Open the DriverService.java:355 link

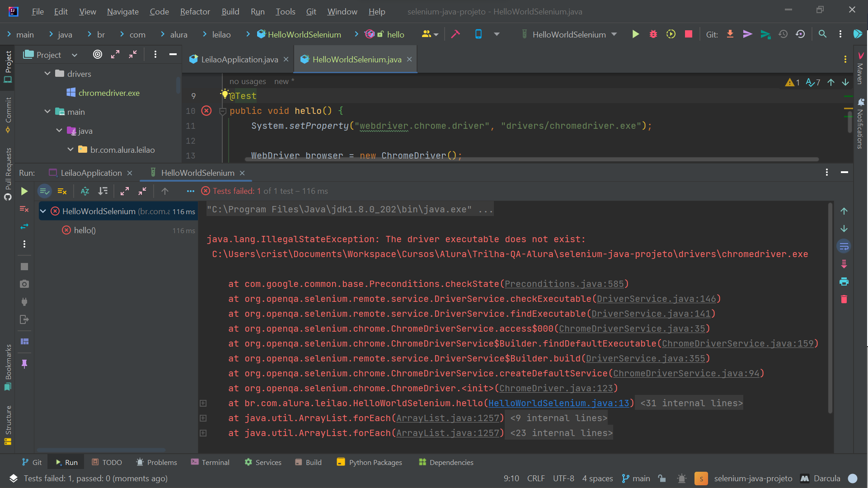click(x=645, y=358)
